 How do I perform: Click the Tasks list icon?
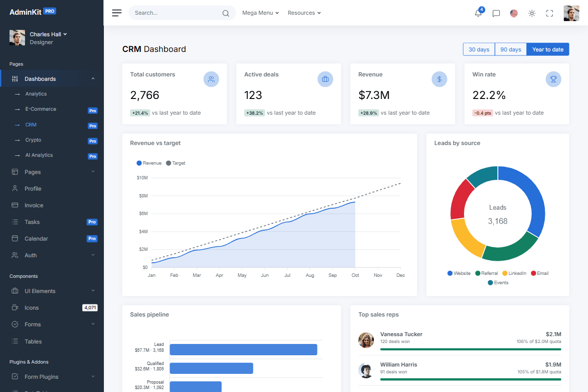(15, 222)
